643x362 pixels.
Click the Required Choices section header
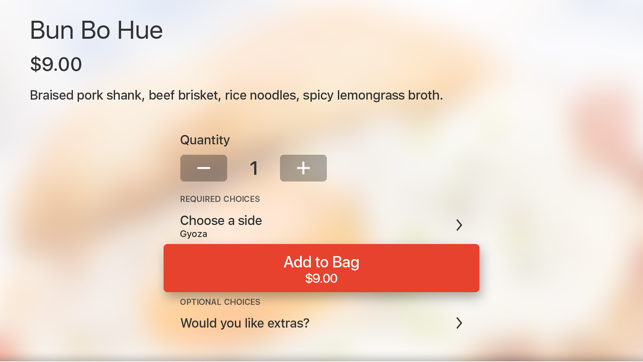(x=220, y=199)
